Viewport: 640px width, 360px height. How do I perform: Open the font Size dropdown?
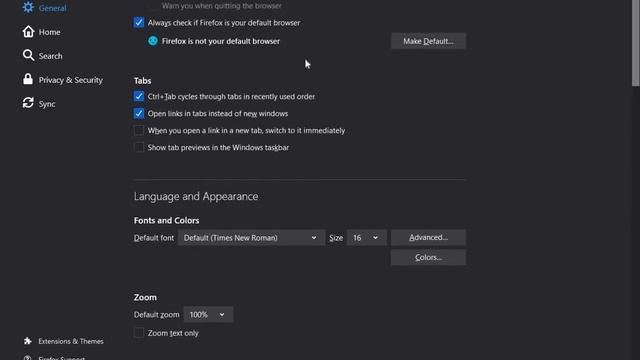click(367, 238)
